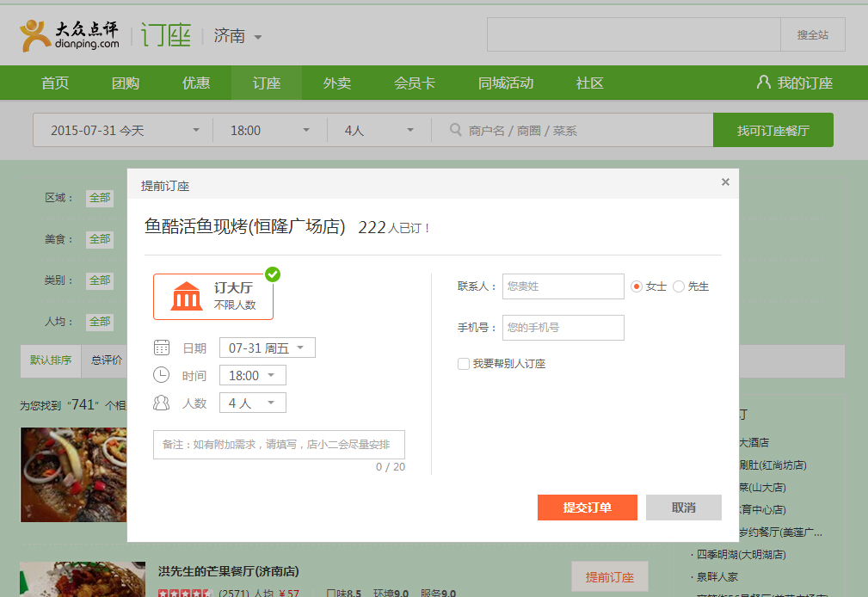Open the 07-31 周五 date dropdown in dialog
This screenshot has height=597, width=868.
(x=268, y=348)
